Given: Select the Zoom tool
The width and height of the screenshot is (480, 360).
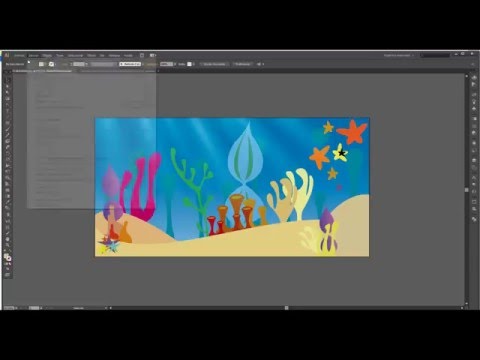Looking at the screenshot, I should coord(8,245).
